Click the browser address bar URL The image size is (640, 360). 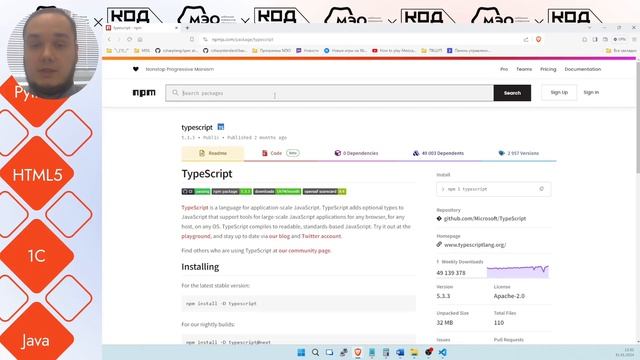(x=242, y=40)
